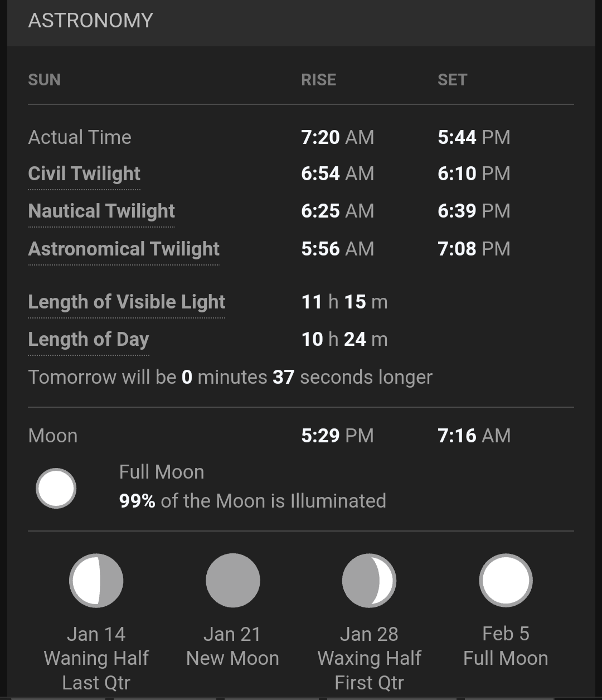Viewport: 602px width, 700px height.
Task: Click the 7:16 AM moonset time
Action: (474, 436)
